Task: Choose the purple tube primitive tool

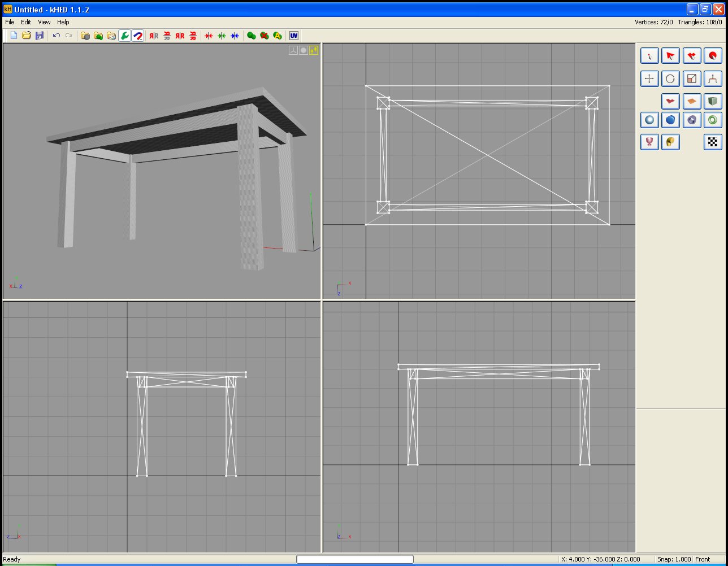Action: coord(692,120)
